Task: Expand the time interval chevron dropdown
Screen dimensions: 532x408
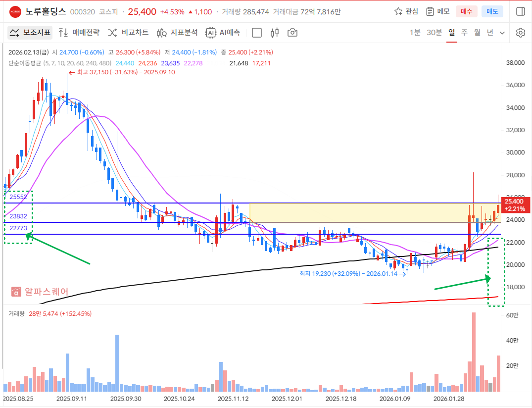Action: 502,33
